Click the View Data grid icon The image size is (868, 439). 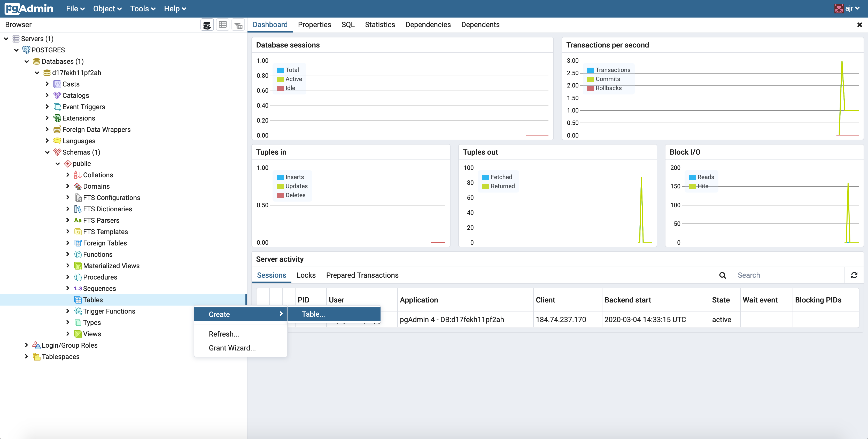[x=223, y=25]
